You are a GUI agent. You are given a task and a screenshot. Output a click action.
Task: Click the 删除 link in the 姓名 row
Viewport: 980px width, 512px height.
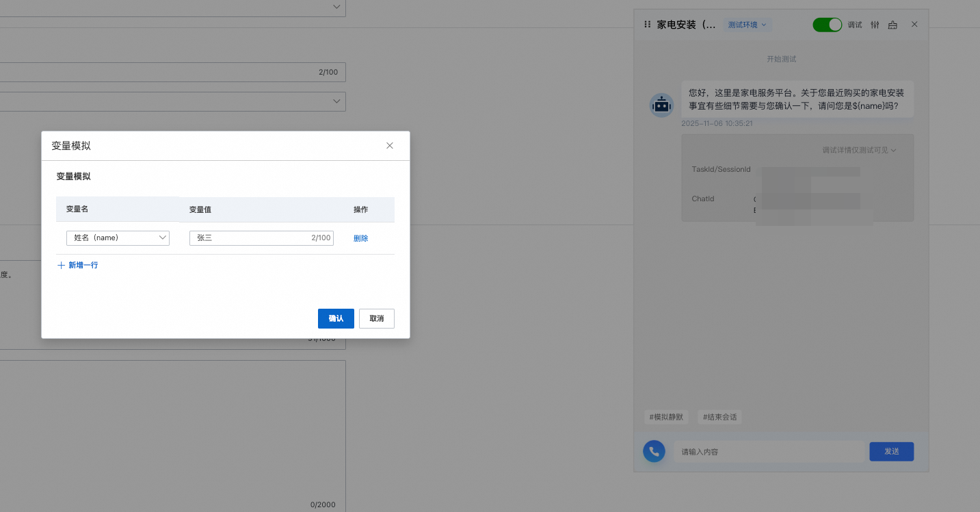pos(360,238)
